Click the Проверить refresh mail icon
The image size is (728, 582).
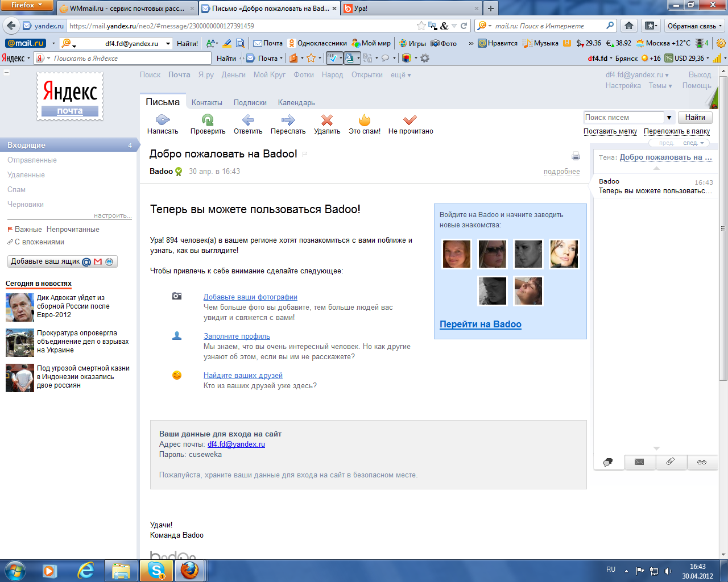coord(208,119)
